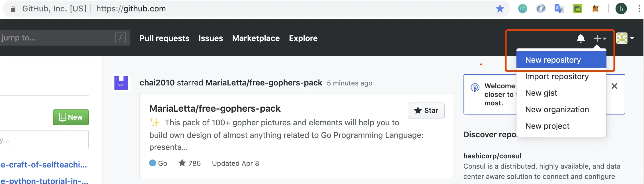Image resolution: width=644 pixels, height=184 pixels.
Task: Click chai2010's purple avatar thumbnail
Action: 121,83
